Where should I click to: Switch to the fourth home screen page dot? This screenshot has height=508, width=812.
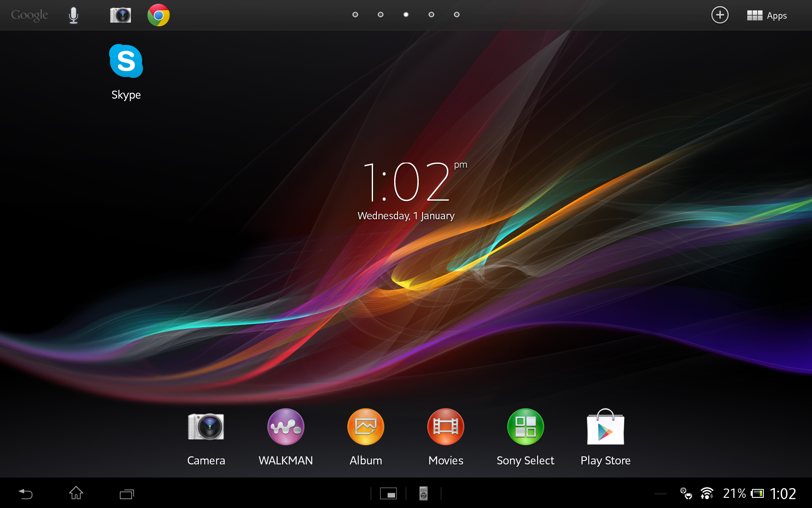431,15
